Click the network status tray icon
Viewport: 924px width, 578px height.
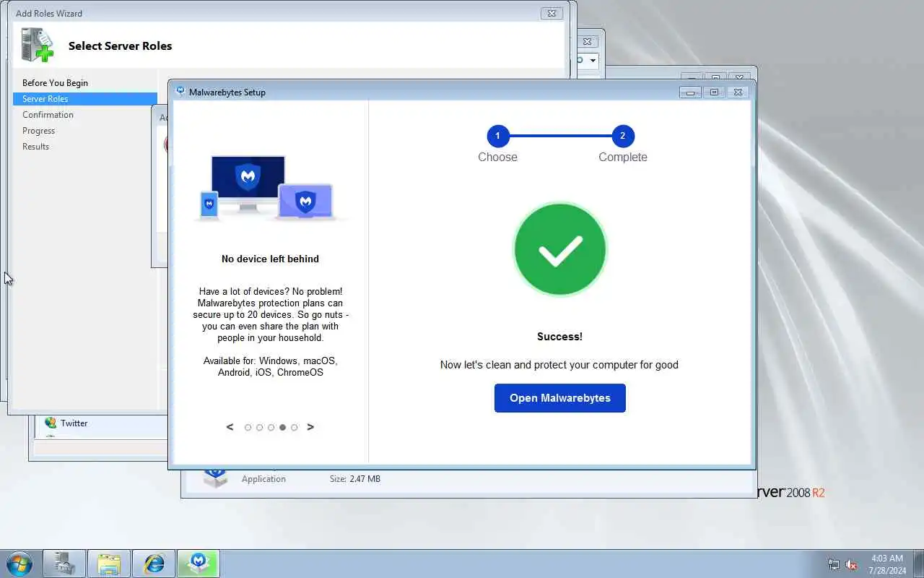pos(834,564)
